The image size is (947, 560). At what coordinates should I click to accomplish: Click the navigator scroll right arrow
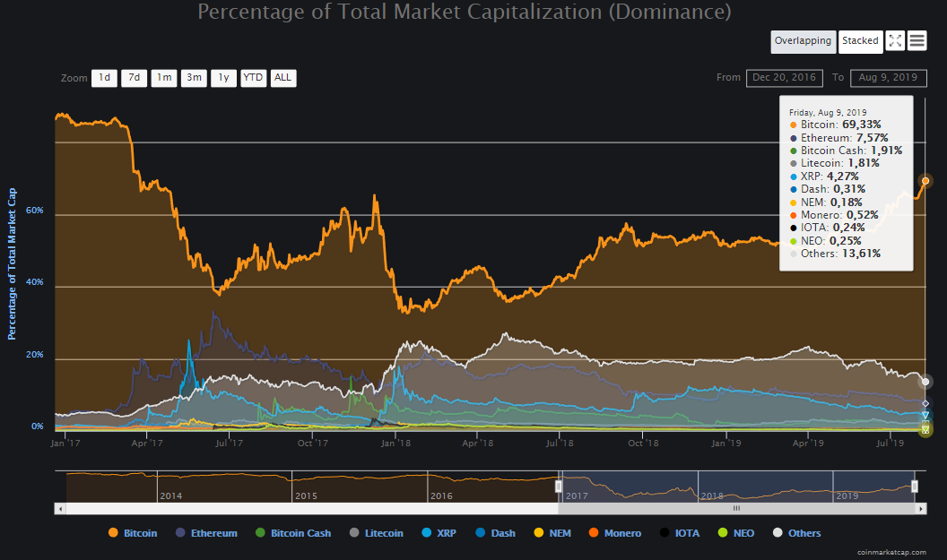tap(921, 508)
